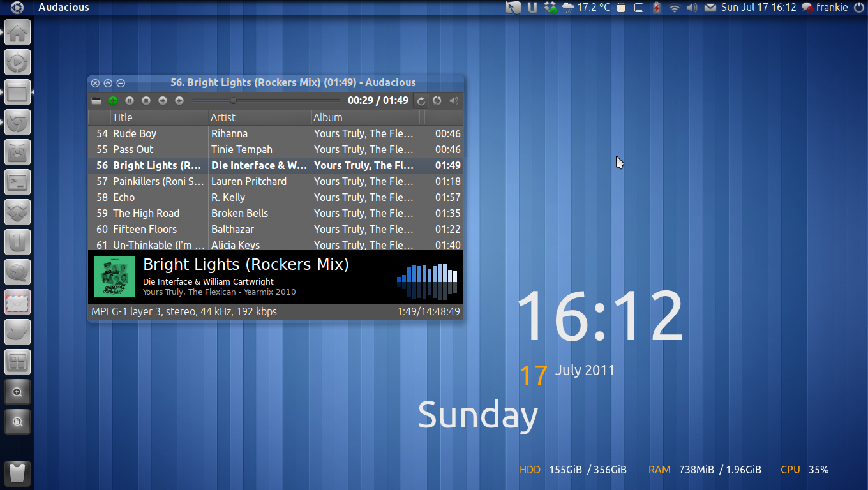
Task: Click artist cell "Balthazar"
Action: point(232,229)
